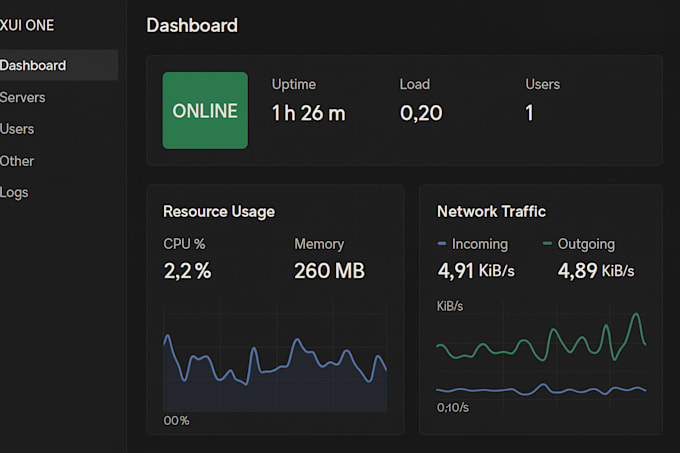Click the Network Traffic panel heading
This screenshot has width=680, height=453.
click(x=491, y=211)
